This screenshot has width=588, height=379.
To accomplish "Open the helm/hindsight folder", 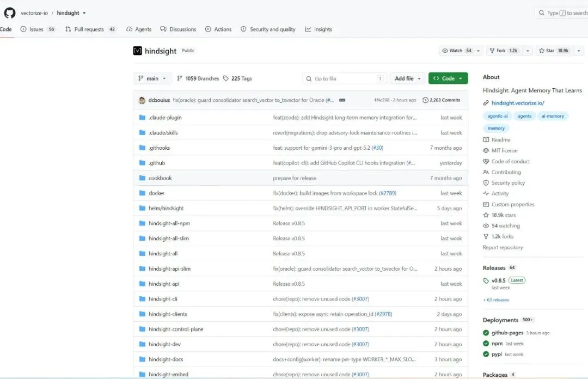I will point(166,208).
